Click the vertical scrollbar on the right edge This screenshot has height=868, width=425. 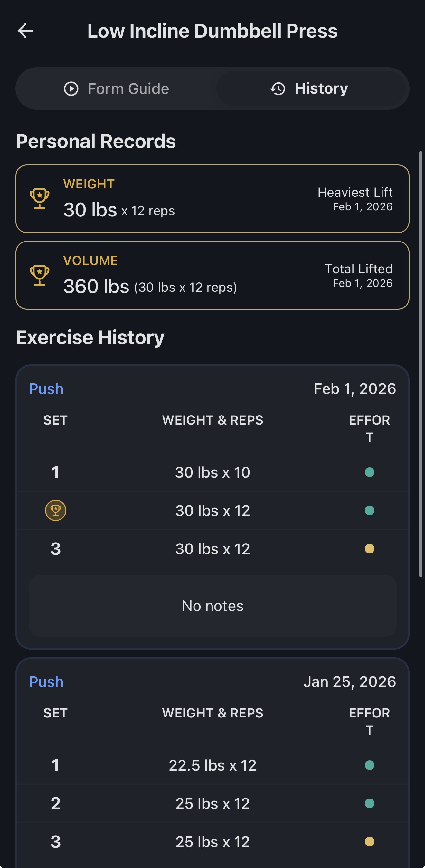(420, 364)
